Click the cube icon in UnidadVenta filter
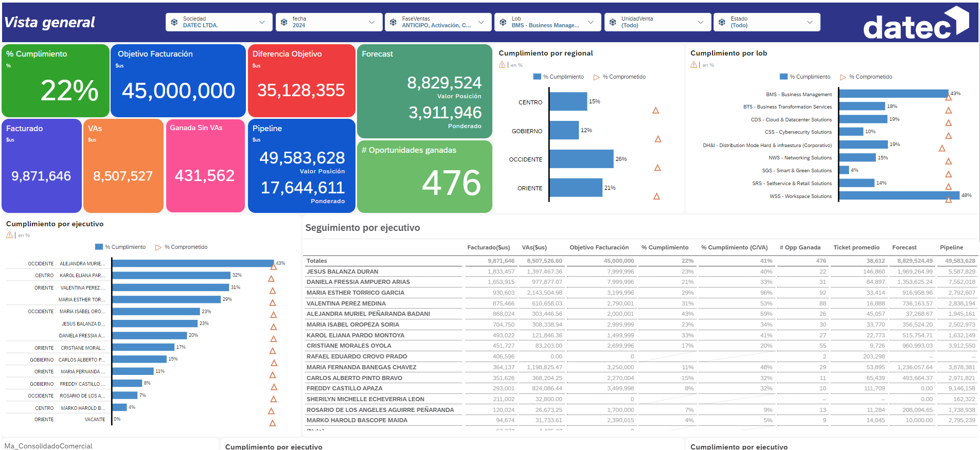The width and height of the screenshot is (980, 450). click(x=613, y=22)
